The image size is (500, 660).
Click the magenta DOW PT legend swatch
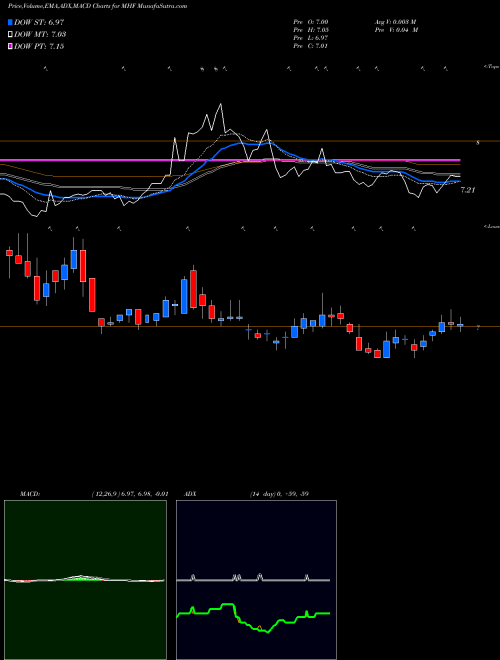(10, 46)
